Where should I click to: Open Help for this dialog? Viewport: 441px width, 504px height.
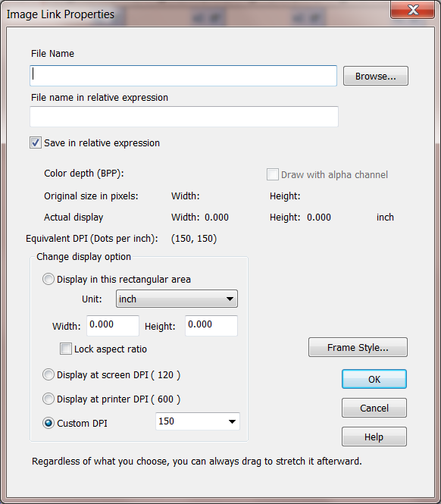point(374,437)
